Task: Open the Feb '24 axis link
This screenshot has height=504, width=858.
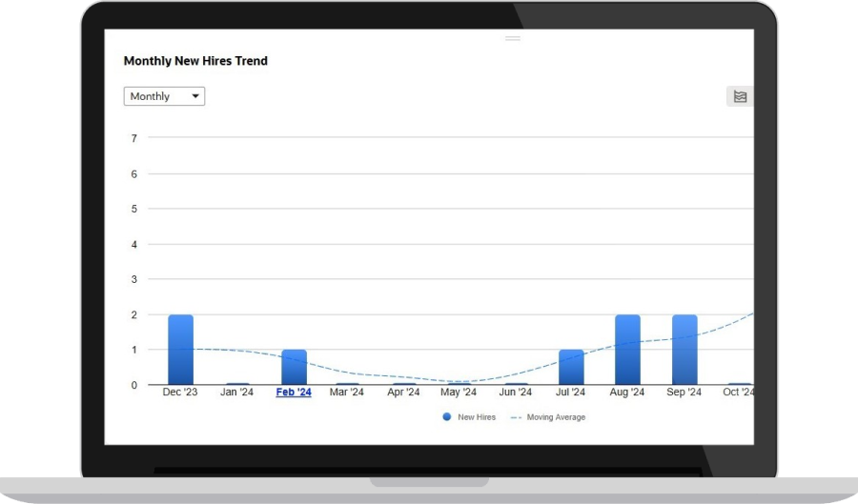Action: pos(294,393)
